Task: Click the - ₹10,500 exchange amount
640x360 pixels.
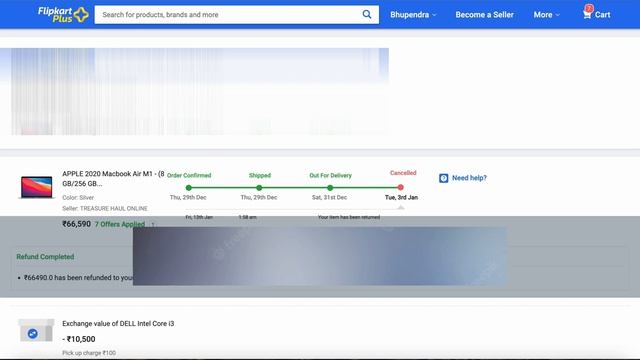Action: 79,339
